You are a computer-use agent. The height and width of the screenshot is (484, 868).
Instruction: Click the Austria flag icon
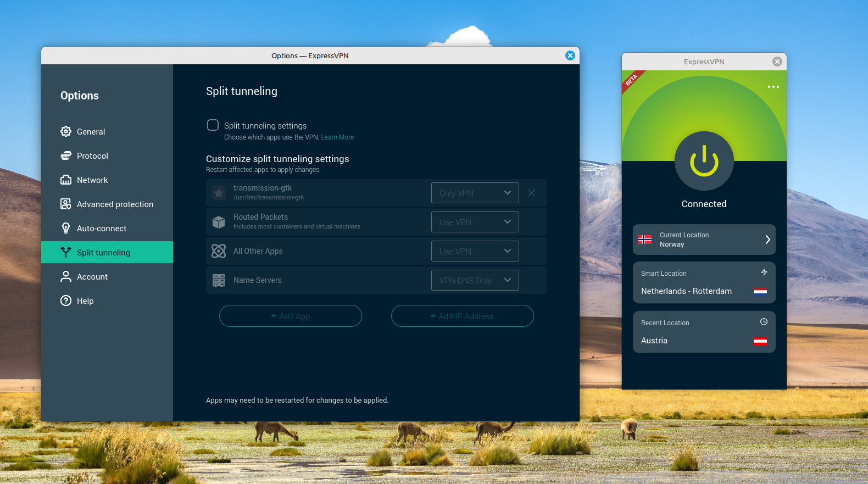[760, 341]
